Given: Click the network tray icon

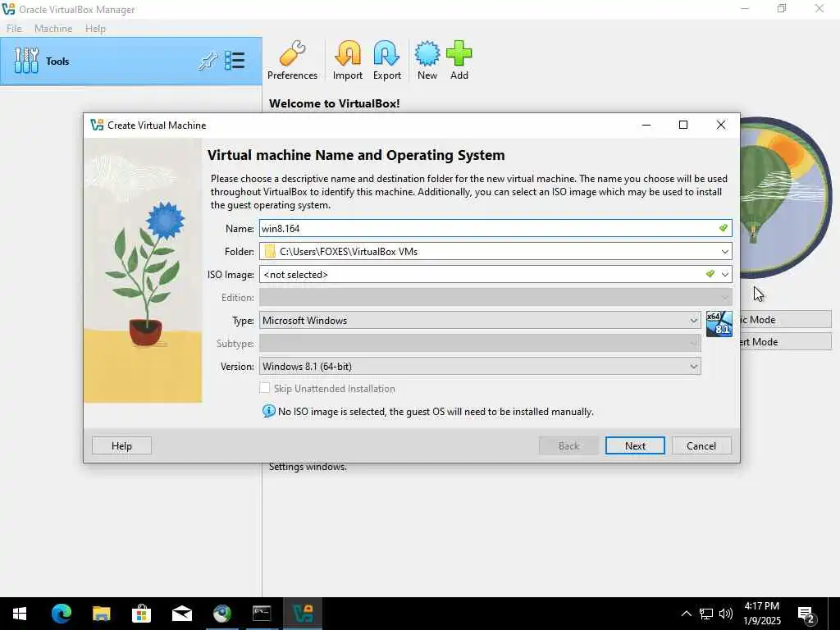Looking at the screenshot, I should [706, 614].
